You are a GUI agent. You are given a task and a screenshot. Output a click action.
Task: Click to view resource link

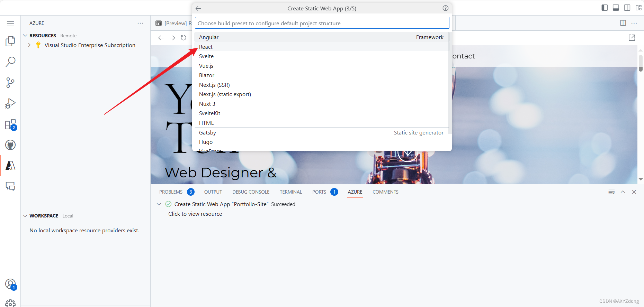pos(195,214)
